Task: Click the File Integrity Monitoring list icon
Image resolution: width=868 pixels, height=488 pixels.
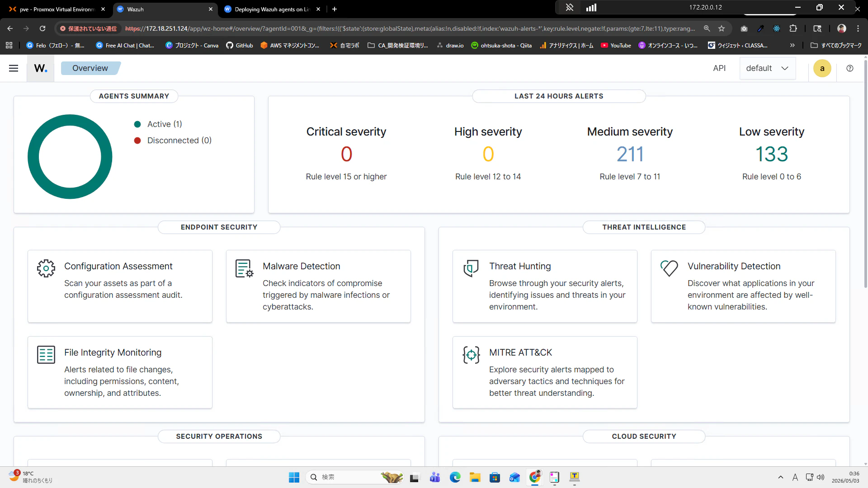Action: coord(46,355)
